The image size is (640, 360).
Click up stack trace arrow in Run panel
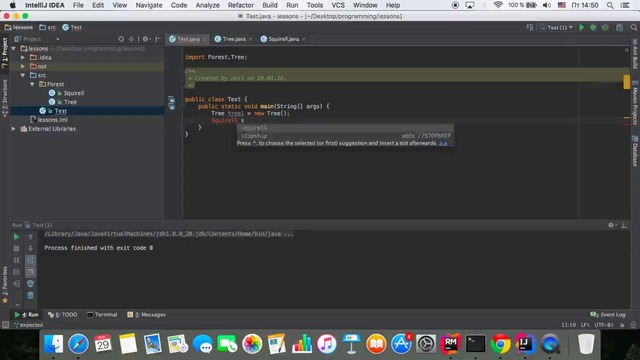pos(30,237)
